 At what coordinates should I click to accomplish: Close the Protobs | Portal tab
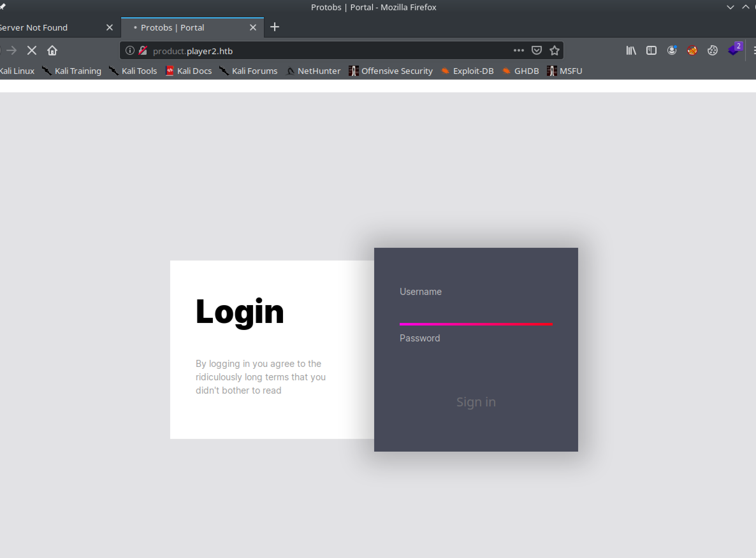point(253,28)
